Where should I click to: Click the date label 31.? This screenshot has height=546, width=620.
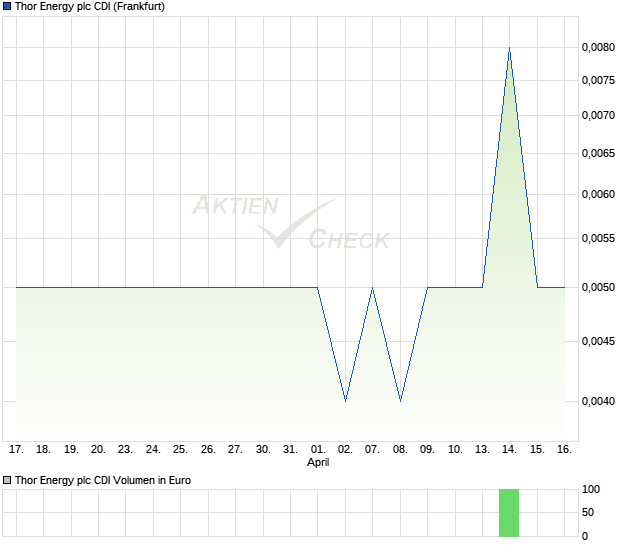point(291,450)
